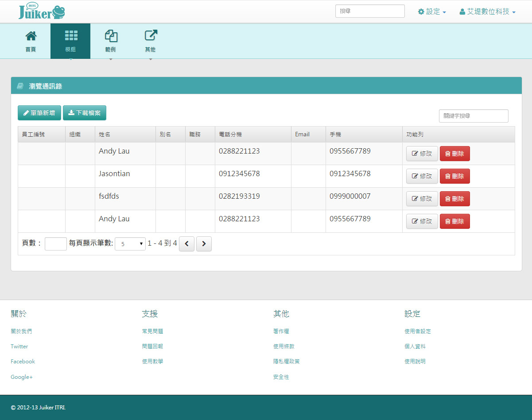Go to previous page arrow

[x=186, y=244]
